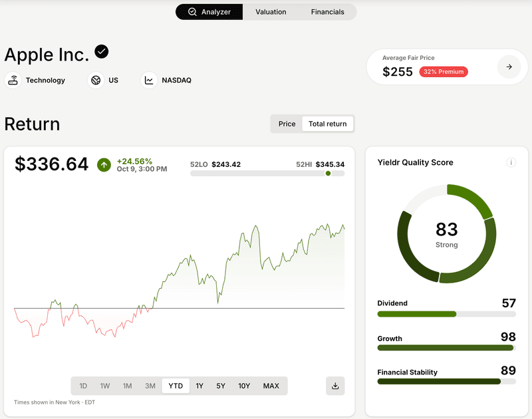
Task: Click the US globe icon
Action: coord(96,80)
